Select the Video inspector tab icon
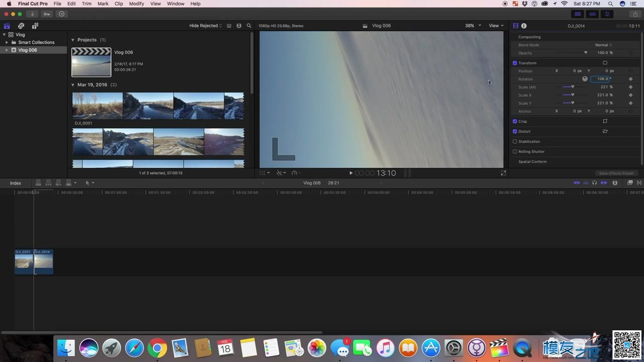 [x=515, y=26]
